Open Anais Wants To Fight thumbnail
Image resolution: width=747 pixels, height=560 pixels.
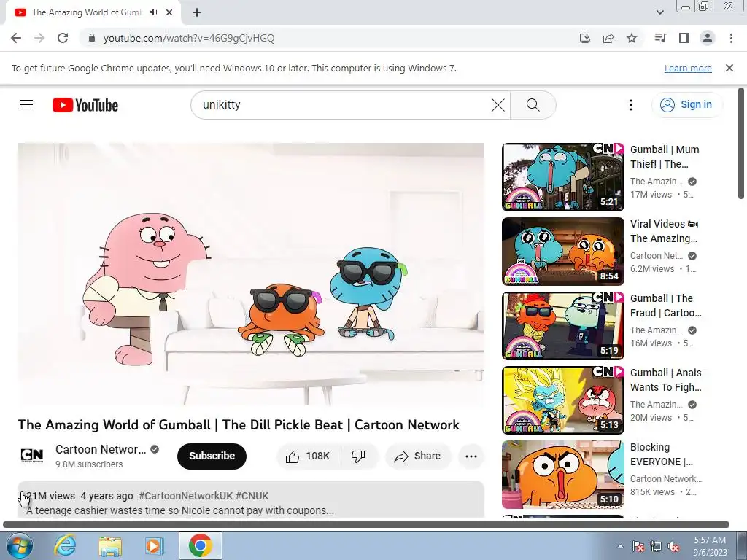pyautogui.click(x=562, y=400)
